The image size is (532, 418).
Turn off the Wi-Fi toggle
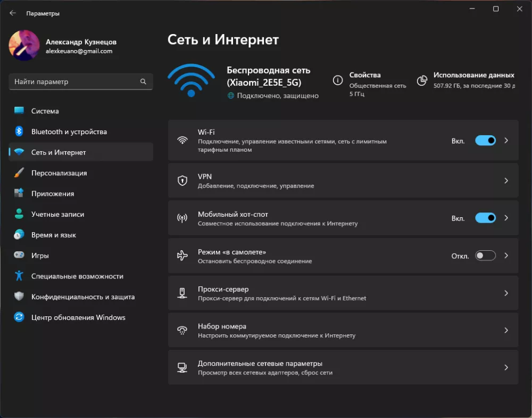coord(485,141)
